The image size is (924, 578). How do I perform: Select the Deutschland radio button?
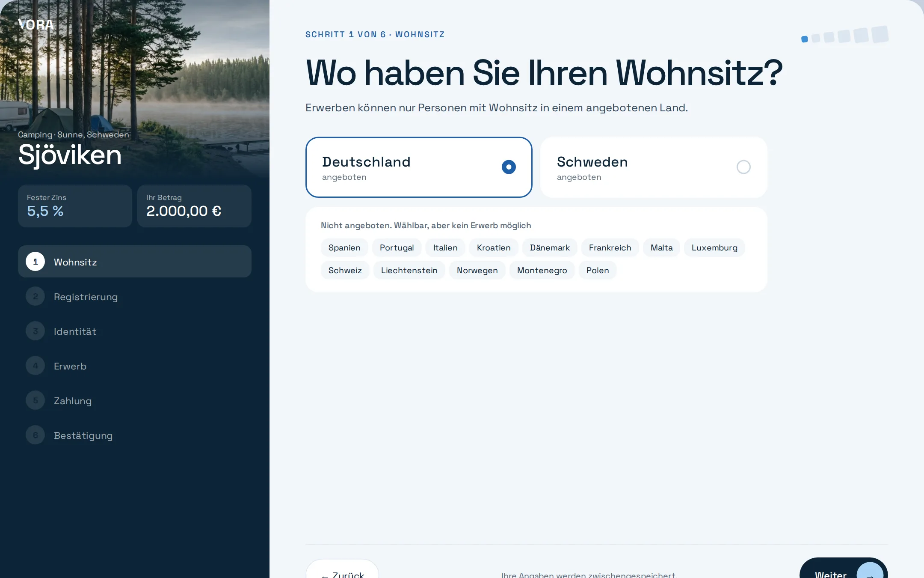509,167
